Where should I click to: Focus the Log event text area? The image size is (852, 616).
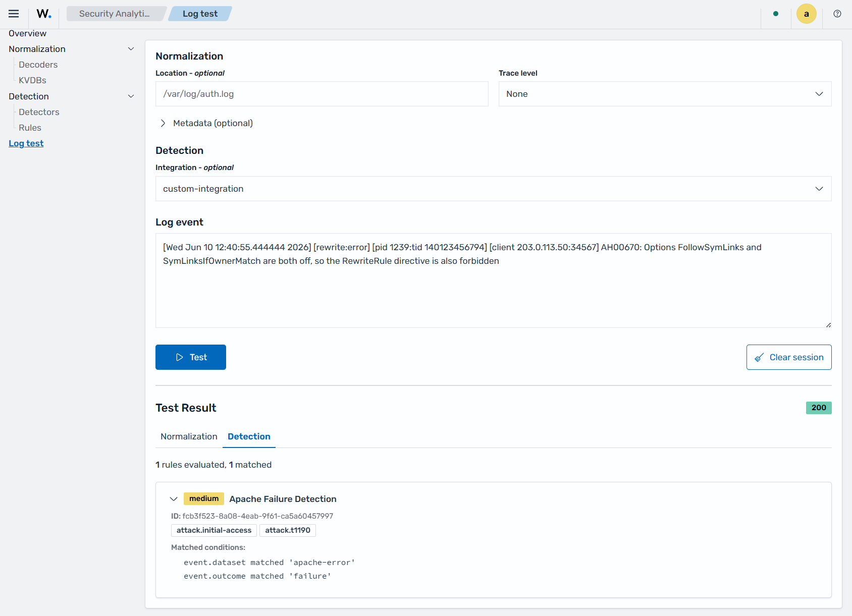(493, 281)
